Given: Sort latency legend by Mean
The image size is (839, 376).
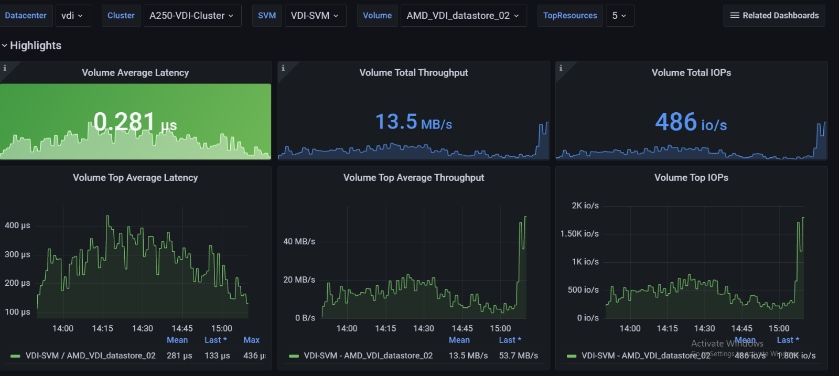Looking at the screenshot, I should [x=177, y=340].
